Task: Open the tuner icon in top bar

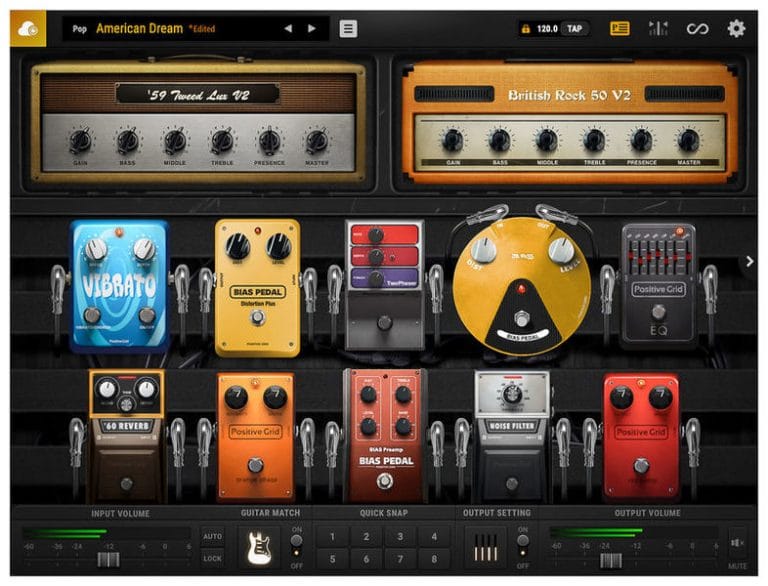Action: click(658, 29)
